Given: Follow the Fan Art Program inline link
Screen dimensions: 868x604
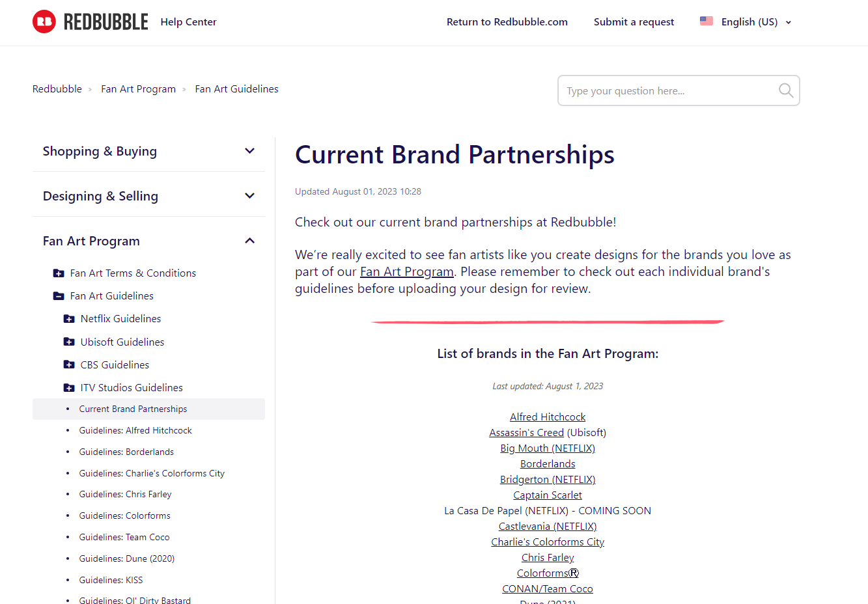Looking at the screenshot, I should pos(407,271).
